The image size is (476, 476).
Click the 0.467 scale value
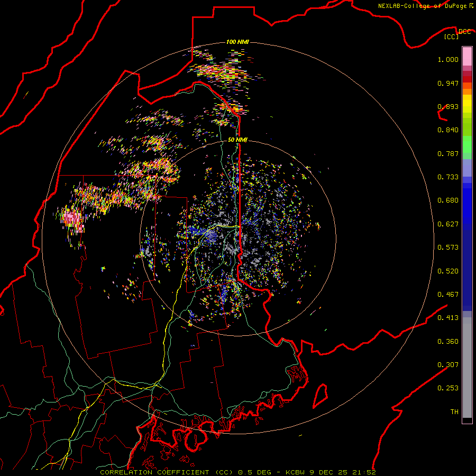pos(448,295)
